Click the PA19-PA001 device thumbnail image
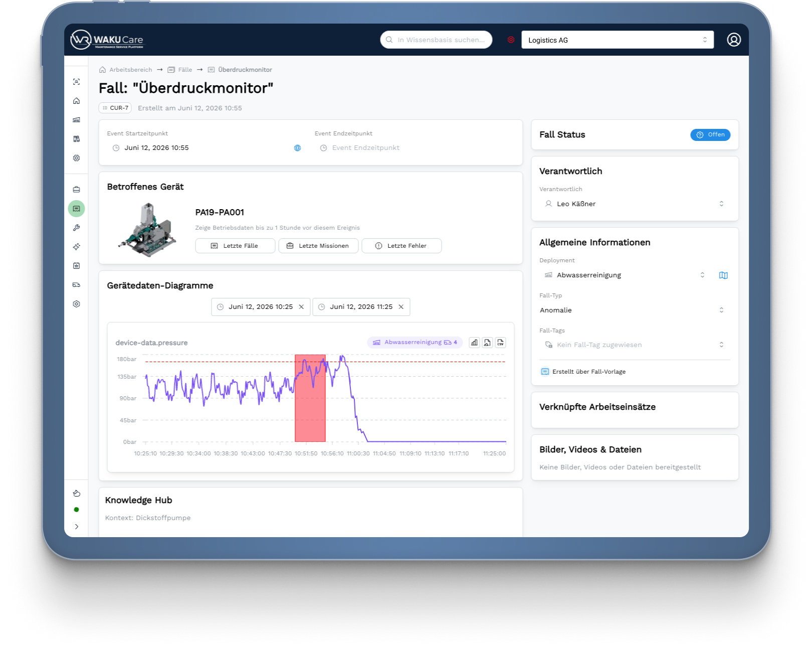This screenshot has width=812, height=651. pyautogui.click(x=147, y=230)
